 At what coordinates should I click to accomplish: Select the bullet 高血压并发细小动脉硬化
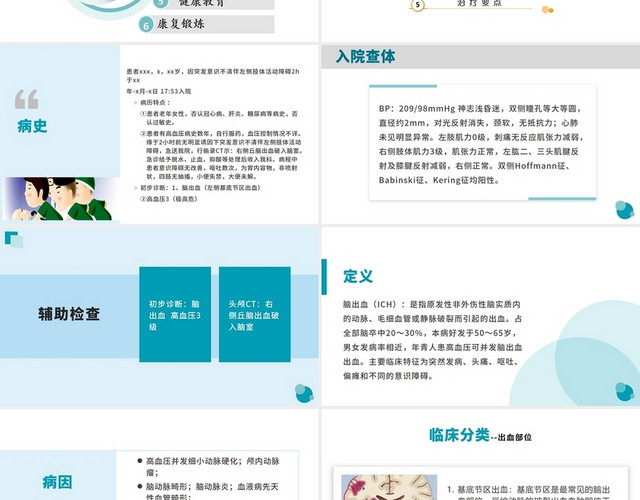tap(209, 467)
